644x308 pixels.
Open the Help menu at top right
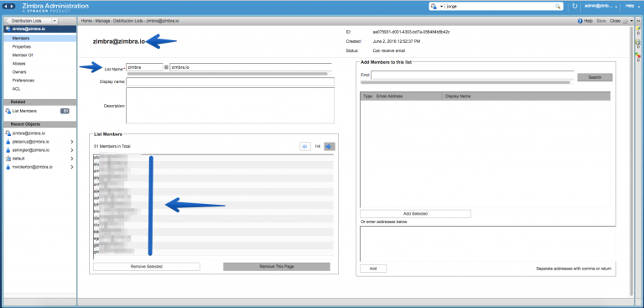[x=631, y=6]
